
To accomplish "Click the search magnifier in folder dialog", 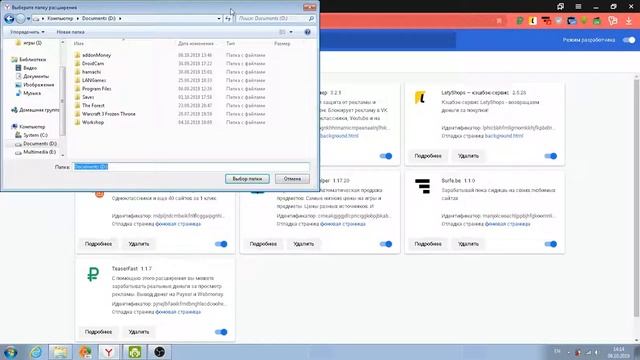I will pos(311,18).
